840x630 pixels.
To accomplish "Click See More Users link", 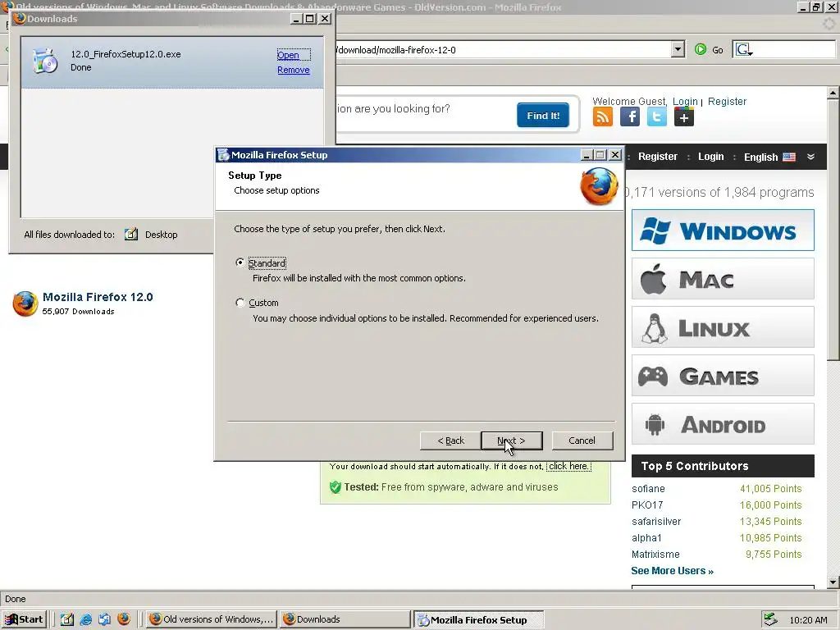I will coord(673,571).
